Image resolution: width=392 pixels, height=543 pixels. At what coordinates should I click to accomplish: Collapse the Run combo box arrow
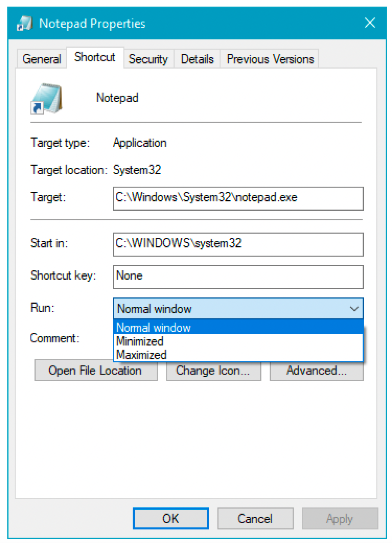click(354, 309)
